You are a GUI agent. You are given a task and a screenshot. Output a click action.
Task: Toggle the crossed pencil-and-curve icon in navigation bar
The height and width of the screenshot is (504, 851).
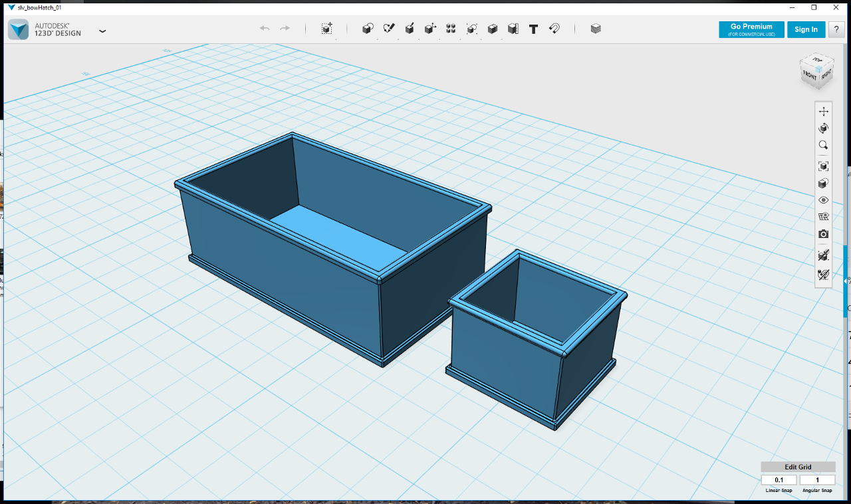824,275
